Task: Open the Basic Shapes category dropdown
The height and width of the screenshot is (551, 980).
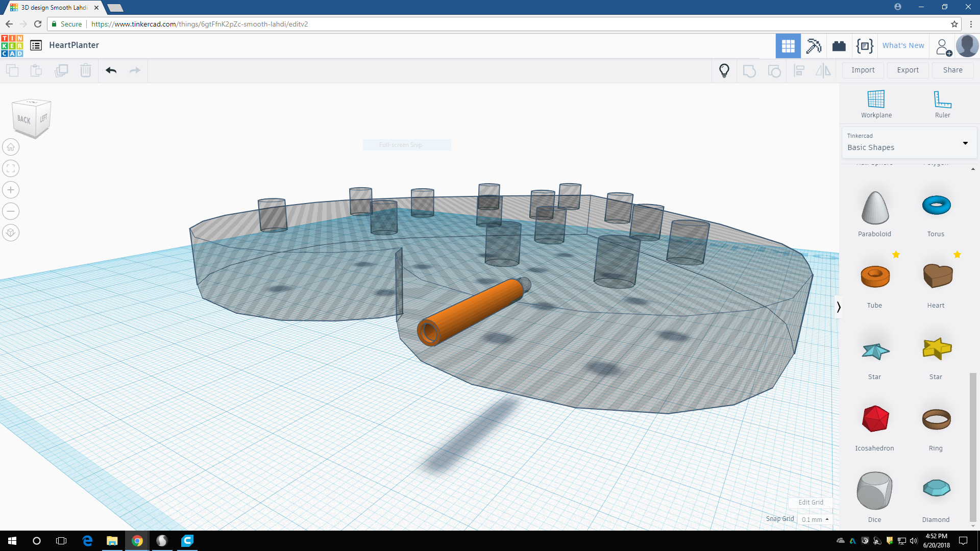Action: click(x=909, y=142)
